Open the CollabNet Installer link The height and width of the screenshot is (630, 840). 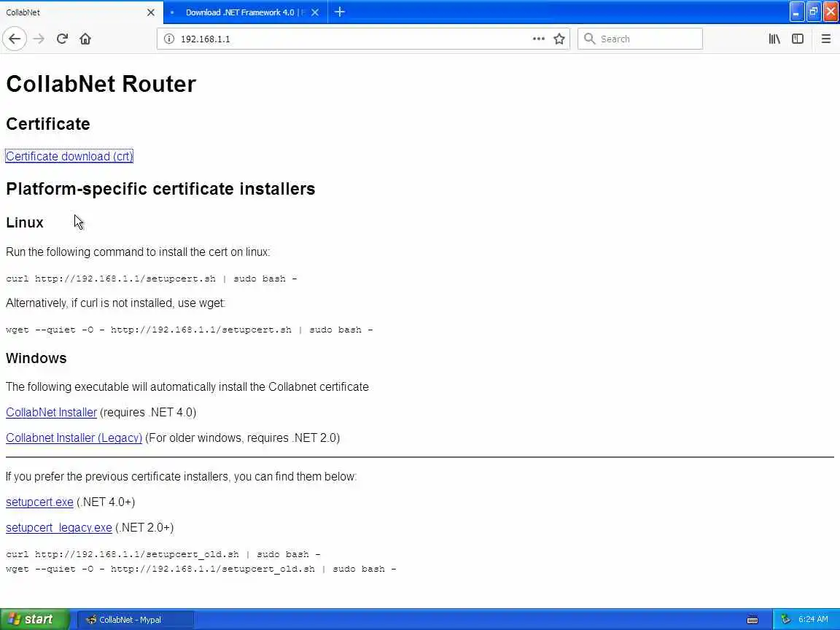52,413
